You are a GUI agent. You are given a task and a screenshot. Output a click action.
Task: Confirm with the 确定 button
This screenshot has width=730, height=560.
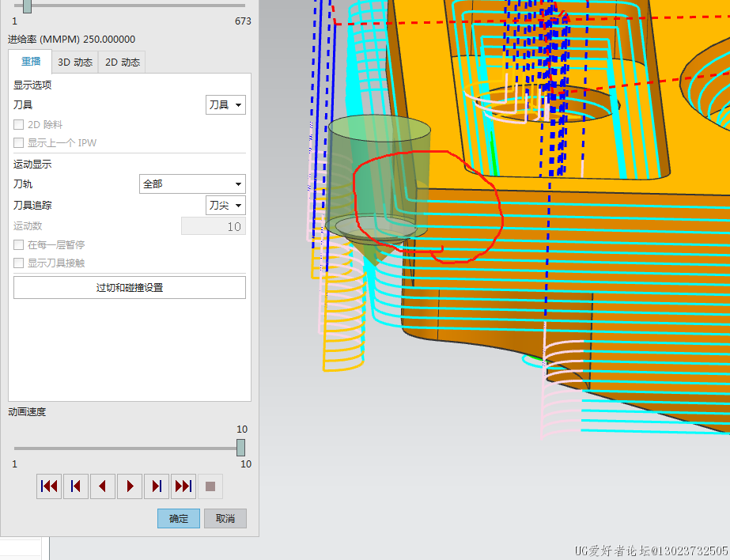coord(179,519)
